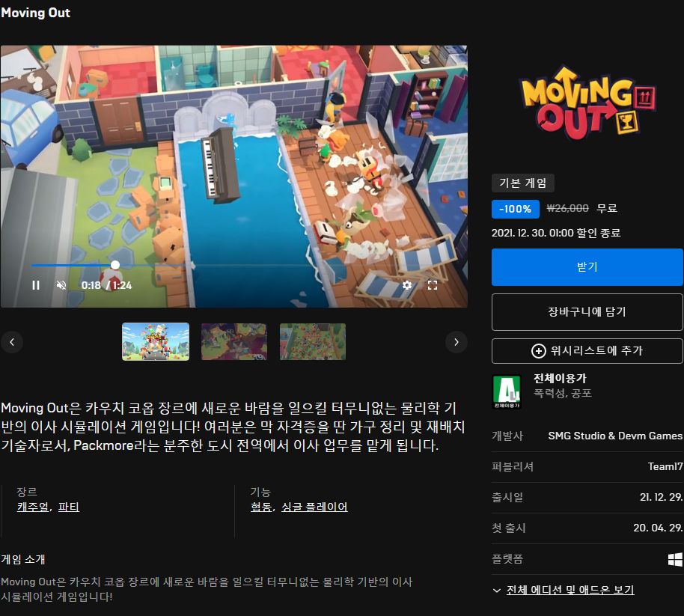684x616 pixels.
Task: Open the 파티 genre link
Action: [69, 507]
